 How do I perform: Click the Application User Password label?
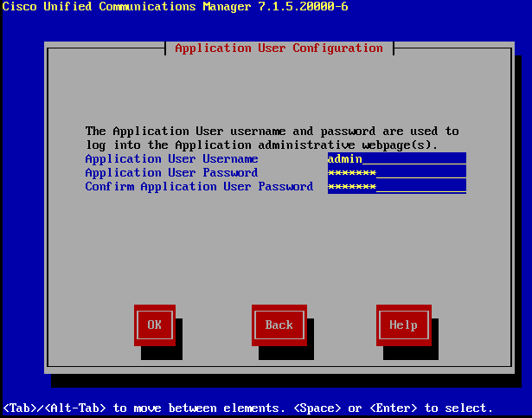171,173
